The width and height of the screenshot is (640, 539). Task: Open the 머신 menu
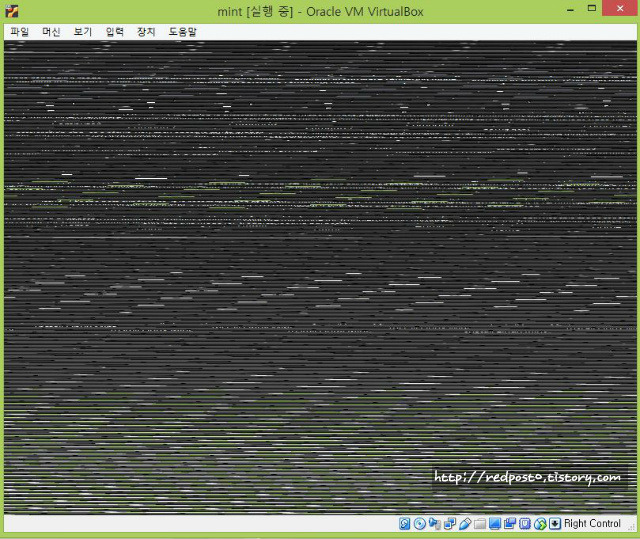[x=51, y=32]
